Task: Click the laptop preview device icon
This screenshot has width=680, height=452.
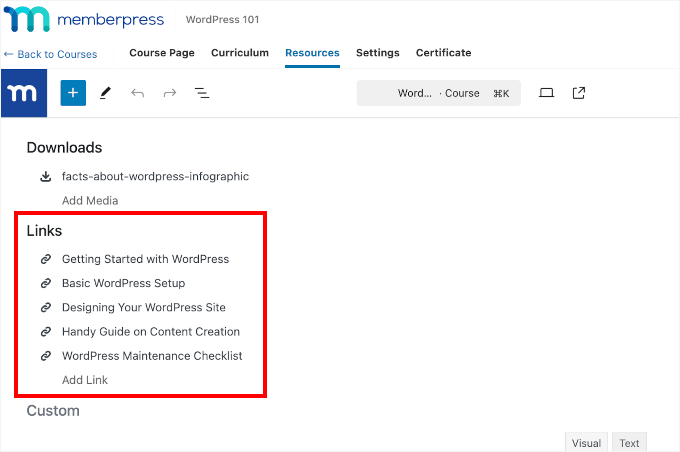Action: (x=546, y=93)
